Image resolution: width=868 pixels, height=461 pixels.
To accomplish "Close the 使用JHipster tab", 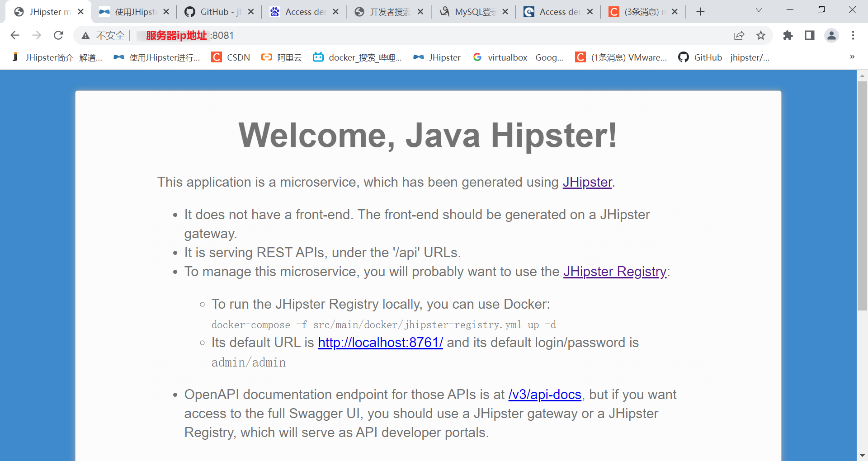I will click(166, 12).
